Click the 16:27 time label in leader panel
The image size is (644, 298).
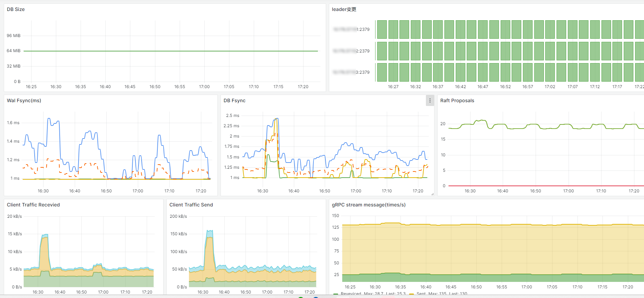(393, 87)
